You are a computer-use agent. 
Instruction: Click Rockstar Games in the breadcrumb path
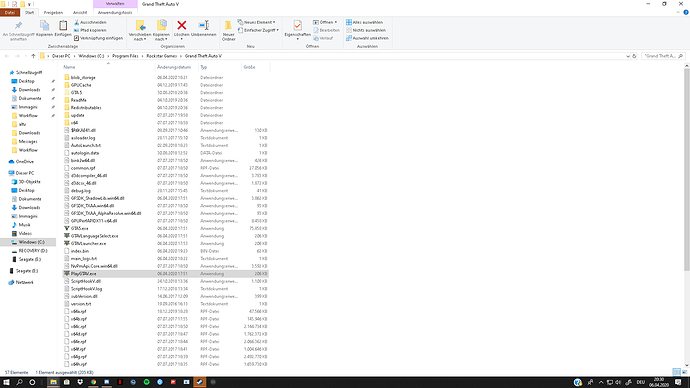coord(161,56)
